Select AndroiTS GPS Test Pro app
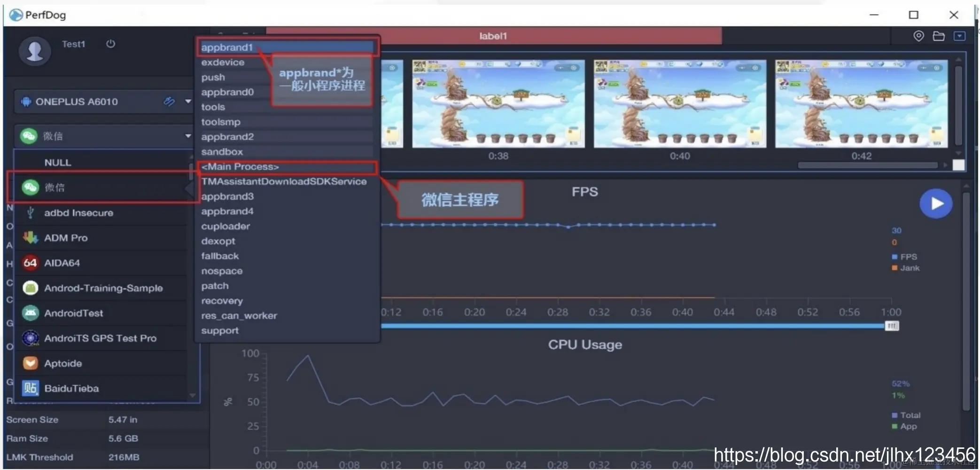Screen dimensions: 980x470 [x=101, y=338]
